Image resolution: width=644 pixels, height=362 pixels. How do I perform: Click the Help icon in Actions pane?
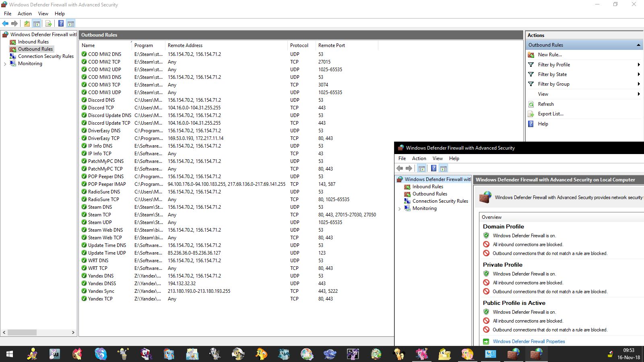pyautogui.click(x=531, y=124)
